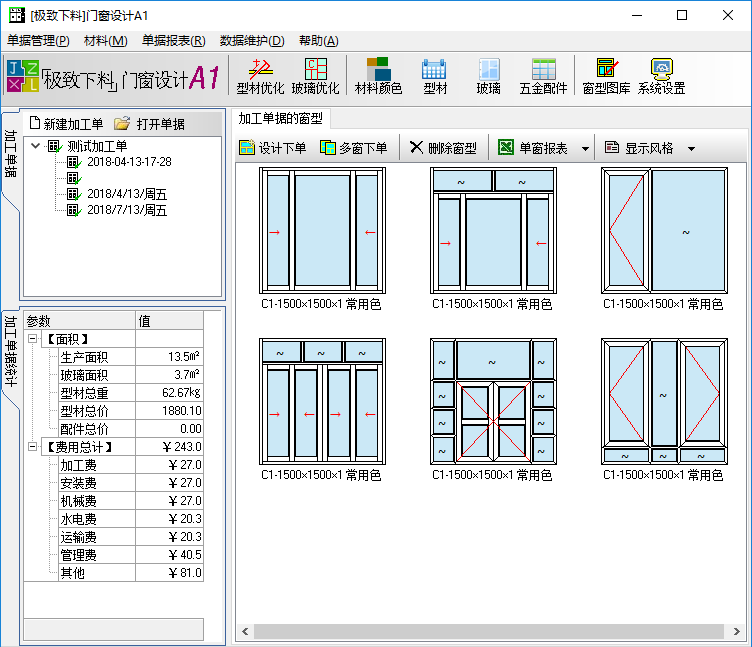Select the 运输费 row

point(130,536)
